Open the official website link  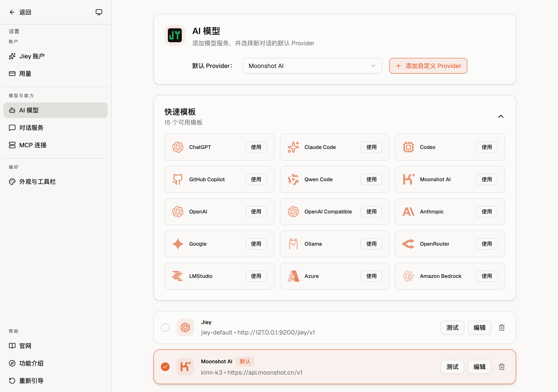pos(55,346)
